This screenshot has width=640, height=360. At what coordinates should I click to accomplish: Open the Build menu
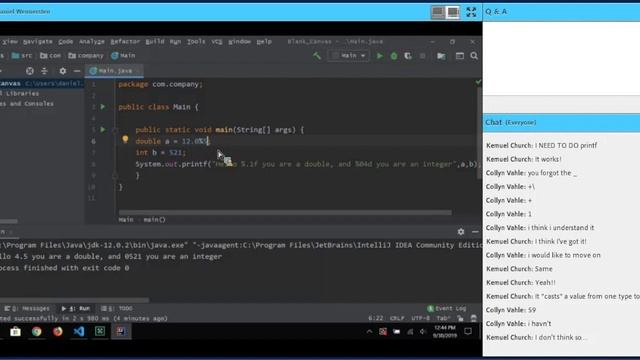point(155,42)
